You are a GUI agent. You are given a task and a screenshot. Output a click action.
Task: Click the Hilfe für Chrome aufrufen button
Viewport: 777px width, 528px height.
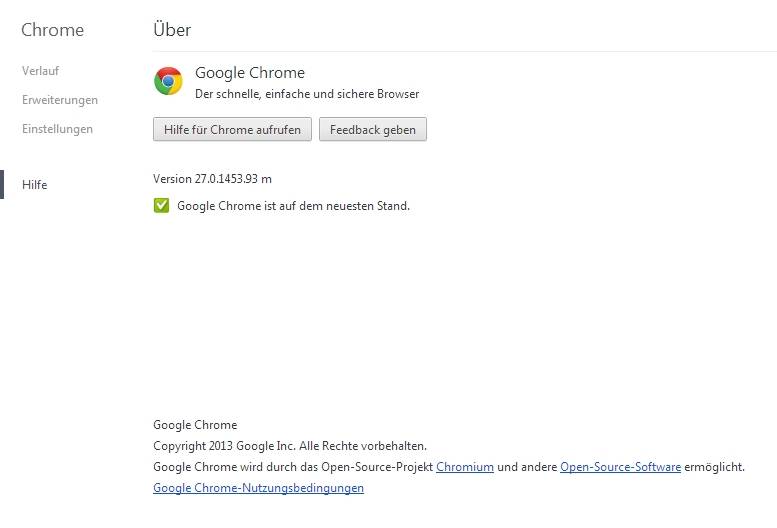coord(232,129)
